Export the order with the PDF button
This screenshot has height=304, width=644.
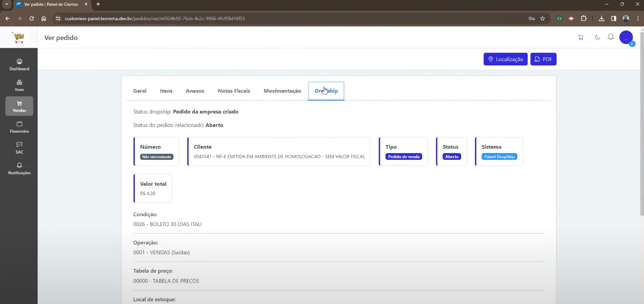click(x=543, y=59)
